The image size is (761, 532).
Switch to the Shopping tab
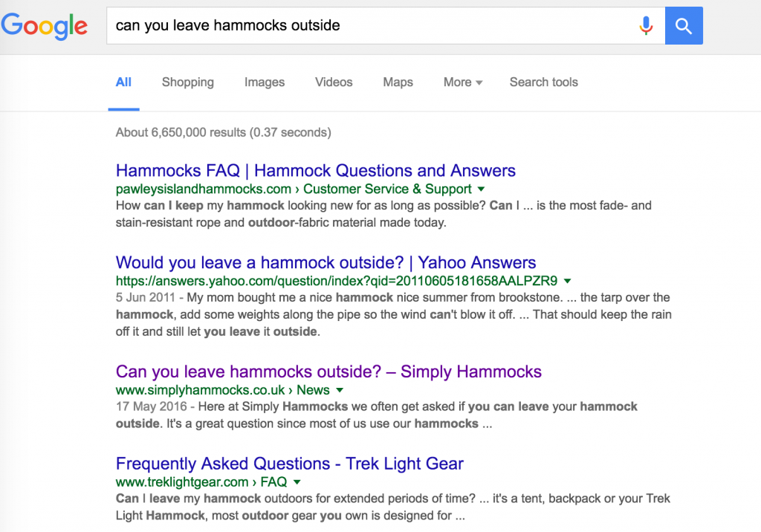188,82
